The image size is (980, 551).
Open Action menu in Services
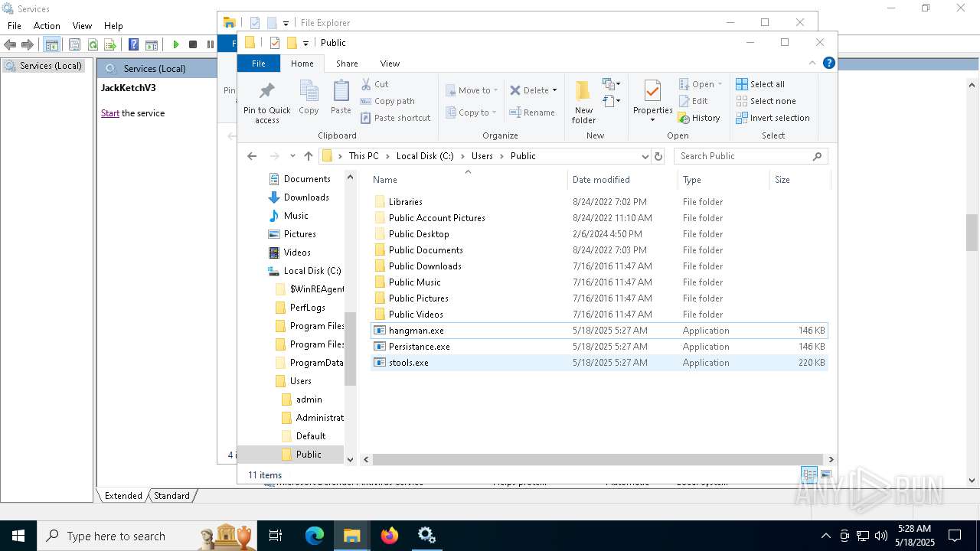47,26
